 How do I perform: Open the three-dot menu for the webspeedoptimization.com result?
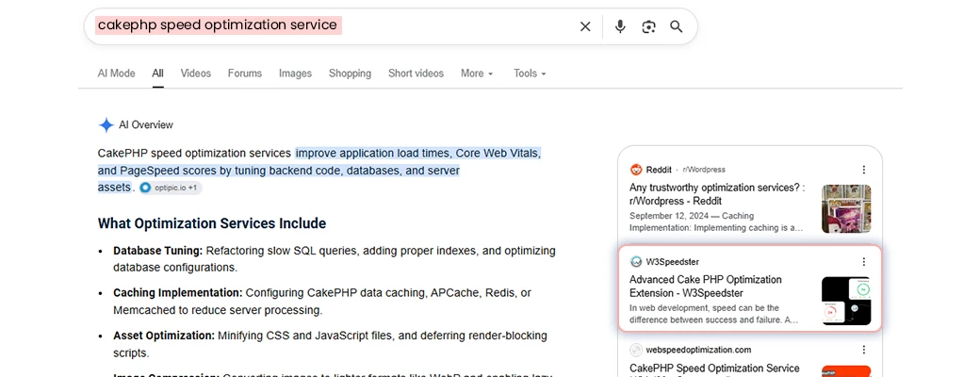point(864,350)
